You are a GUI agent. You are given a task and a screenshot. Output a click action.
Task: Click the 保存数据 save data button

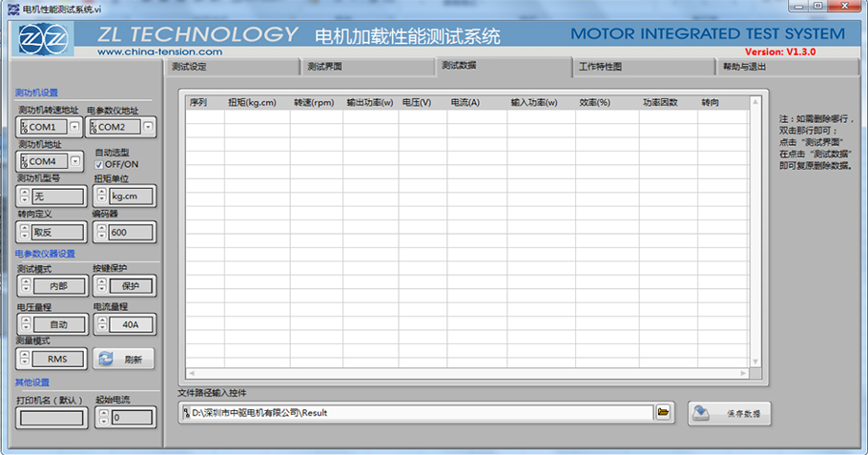(x=729, y=414)
